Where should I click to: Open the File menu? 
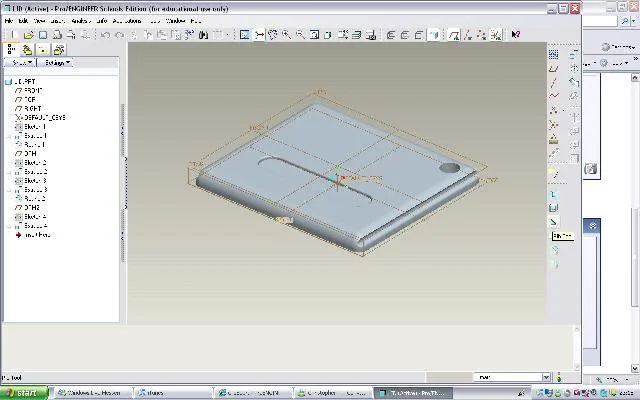(8, 21)
